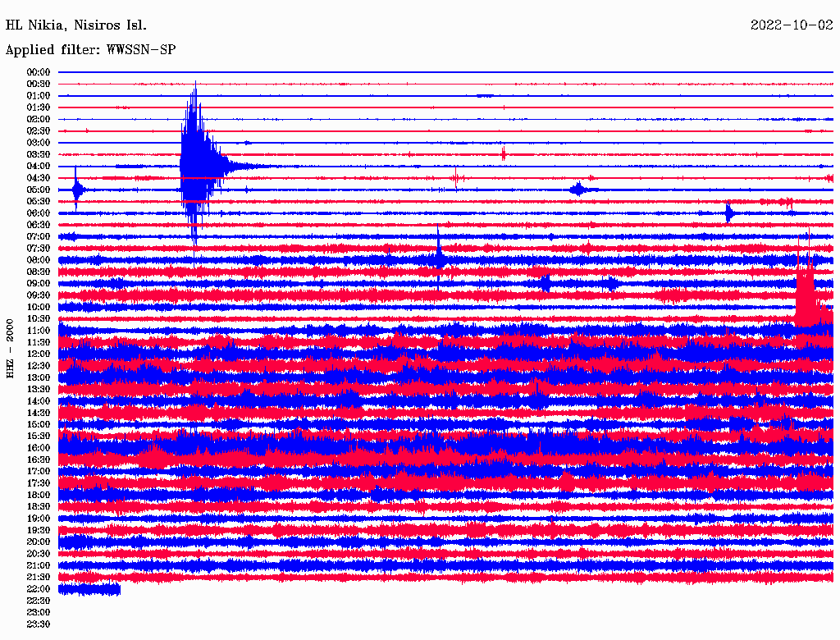
Task: Click the date label '2022-10-02'
Action: (792, 25)
